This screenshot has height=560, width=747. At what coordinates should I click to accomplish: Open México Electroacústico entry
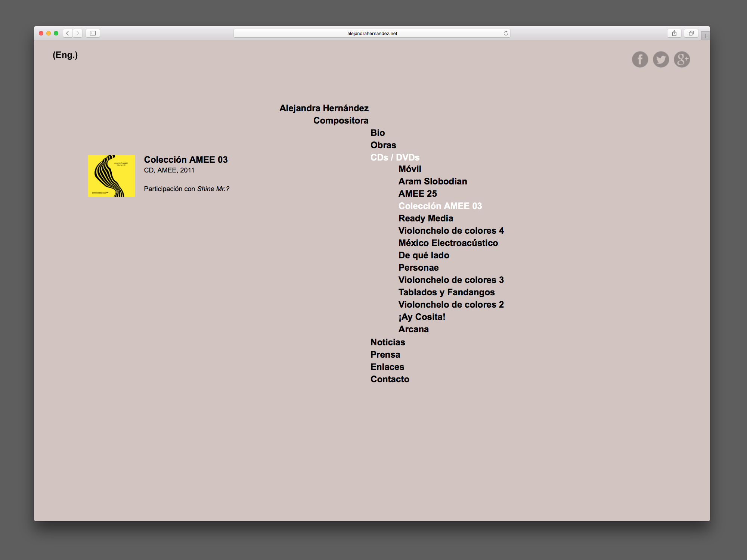[x=448, y=243]
